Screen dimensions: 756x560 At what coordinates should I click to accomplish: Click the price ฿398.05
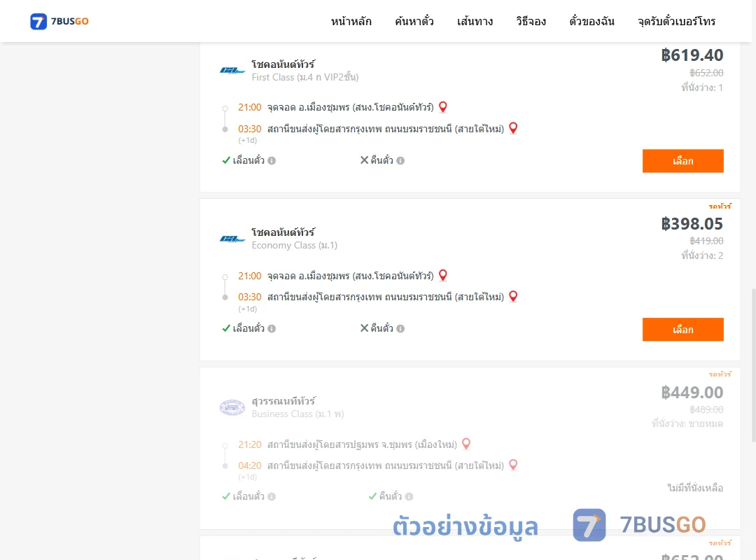(692, 224)
